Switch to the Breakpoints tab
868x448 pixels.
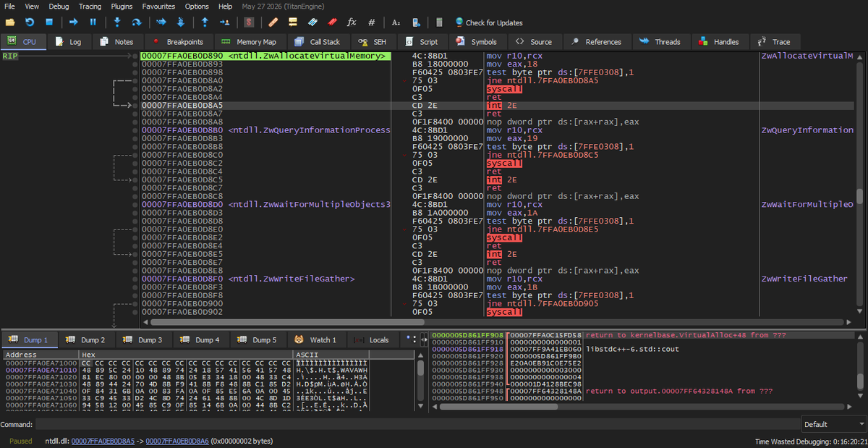coord(179,42)
